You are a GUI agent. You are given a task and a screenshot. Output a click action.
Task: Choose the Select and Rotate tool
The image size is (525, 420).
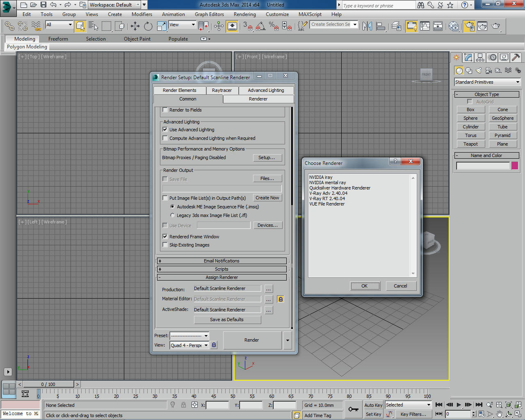(x=148, y=26)
